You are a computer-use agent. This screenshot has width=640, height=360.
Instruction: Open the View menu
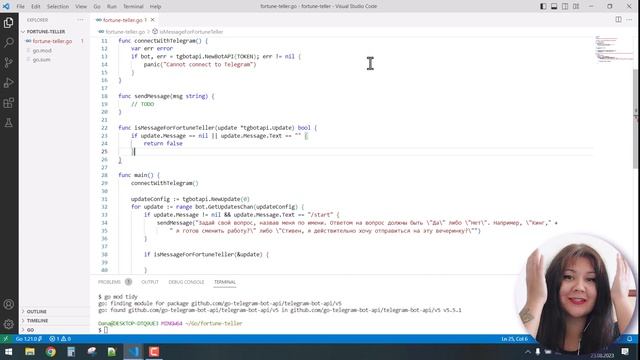click(x=81, y=7)
